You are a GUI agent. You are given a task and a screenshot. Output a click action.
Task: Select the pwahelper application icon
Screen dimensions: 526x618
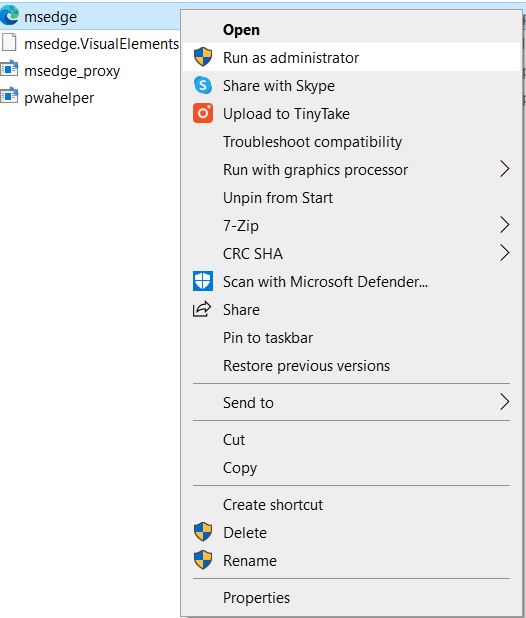tap(9, 96)
